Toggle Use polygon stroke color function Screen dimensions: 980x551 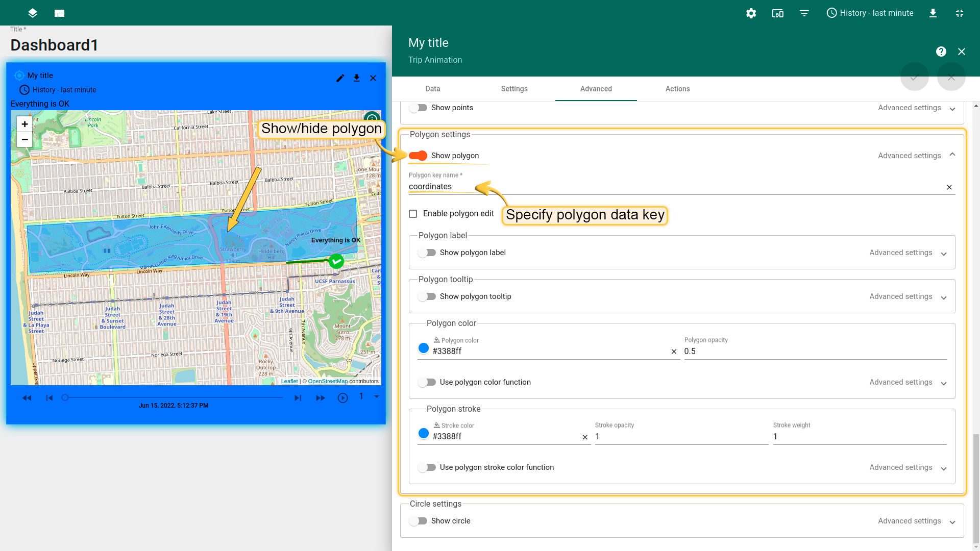[427, 467]
